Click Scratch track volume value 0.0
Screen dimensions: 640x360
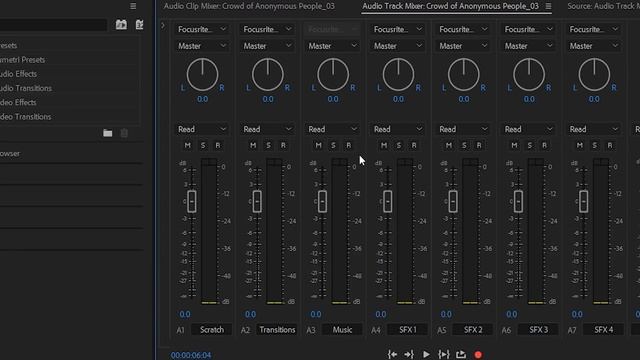(185, 314)
